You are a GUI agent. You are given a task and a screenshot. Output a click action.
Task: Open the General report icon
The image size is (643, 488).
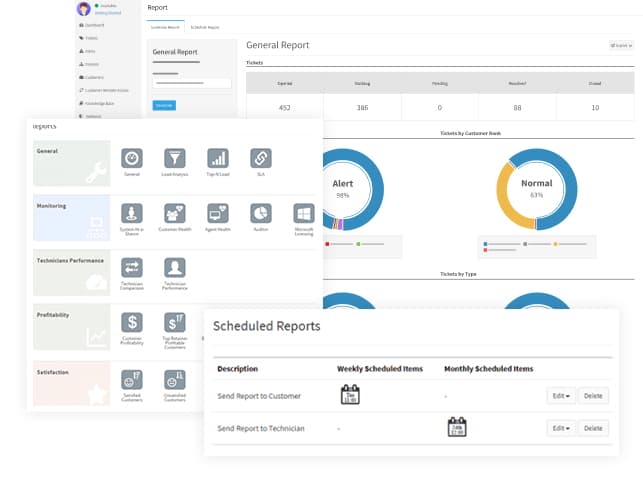coord(132,158)
